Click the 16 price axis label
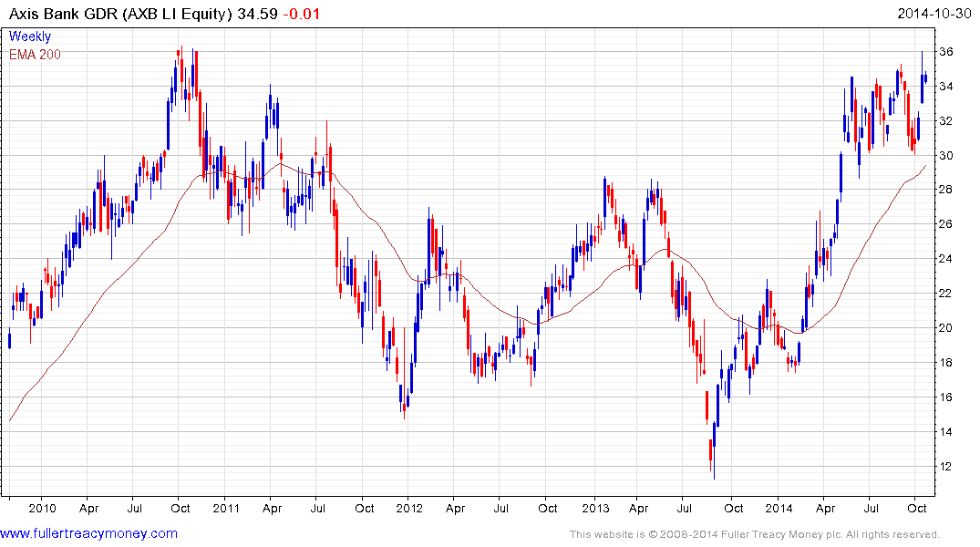Image resolution: width=980 pixels, height=547 pixels. [x=946, y=397]
